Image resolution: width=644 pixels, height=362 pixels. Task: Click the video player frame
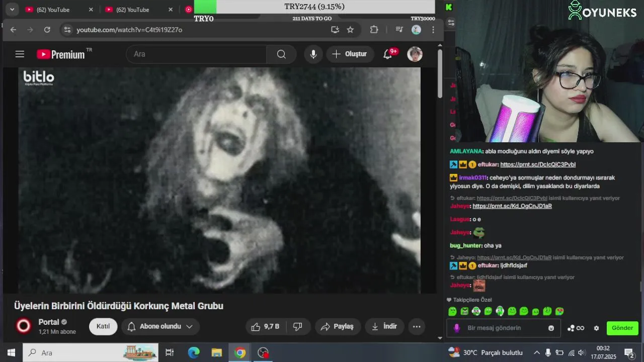(x=219, y=180)
